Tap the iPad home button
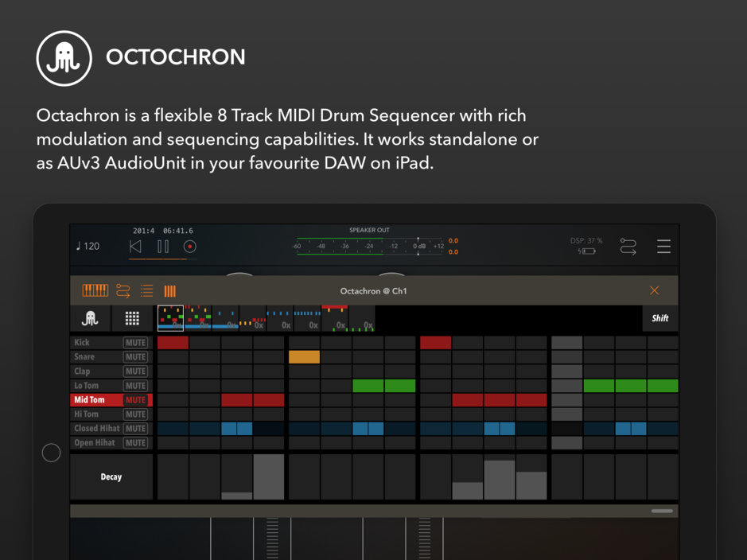This screenshot has height=560, width=747. coord(51,453)
